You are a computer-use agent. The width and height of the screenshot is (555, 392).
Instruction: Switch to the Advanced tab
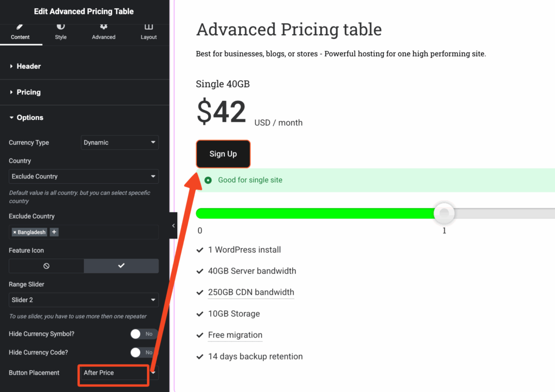104,31
